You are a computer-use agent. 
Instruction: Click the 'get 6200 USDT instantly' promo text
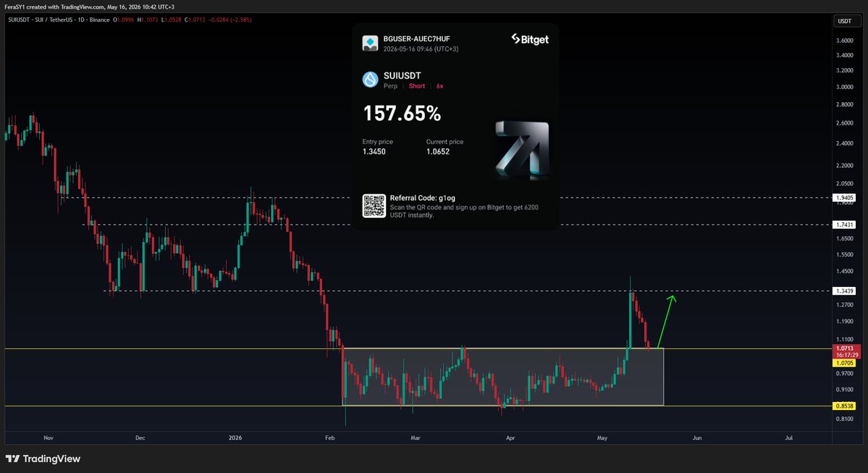[x=464, y=211]
